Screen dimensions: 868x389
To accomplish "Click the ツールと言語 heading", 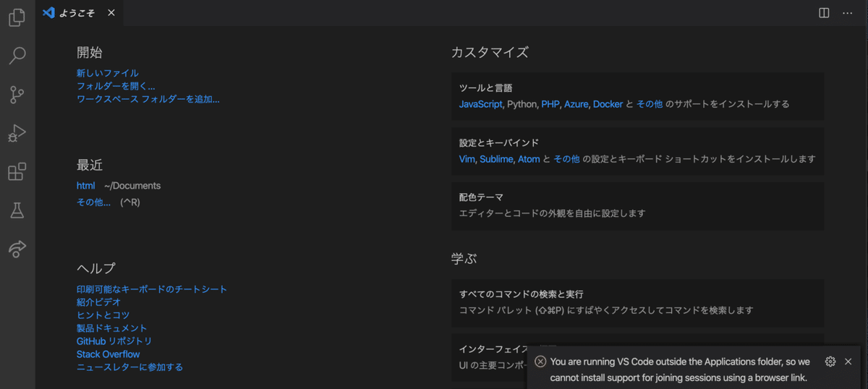I will coord(485,88).
